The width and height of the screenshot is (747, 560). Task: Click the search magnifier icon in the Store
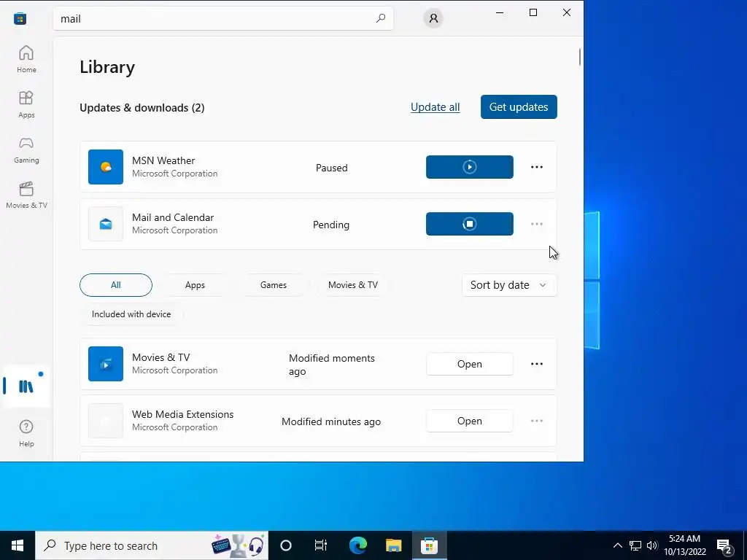380,18
